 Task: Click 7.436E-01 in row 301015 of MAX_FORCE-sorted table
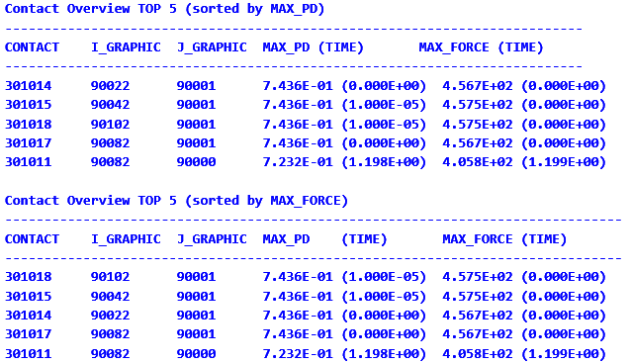pos(298,297)
